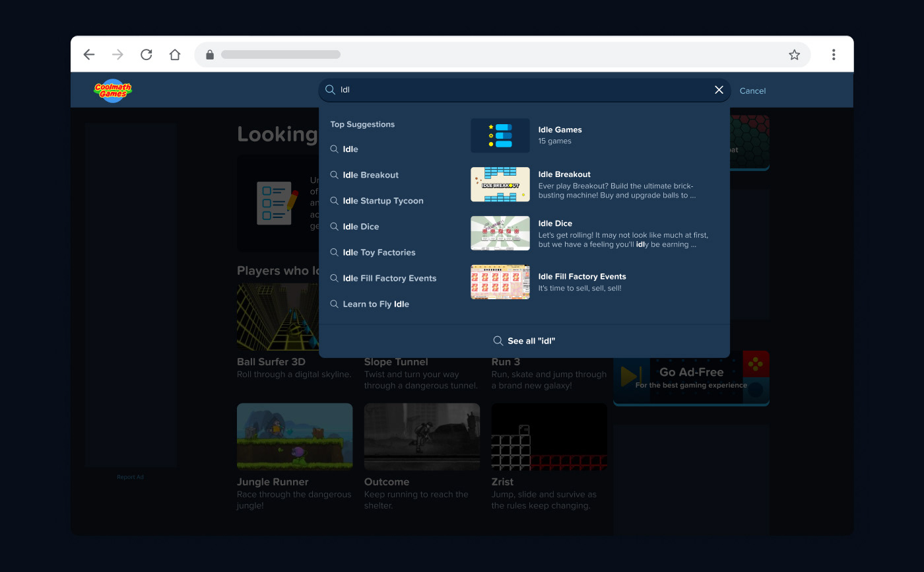Select 'Idle Fill Factory Events' suggestion
The width and height of the screenshot is (924, 572).
(x=389, y=278)
